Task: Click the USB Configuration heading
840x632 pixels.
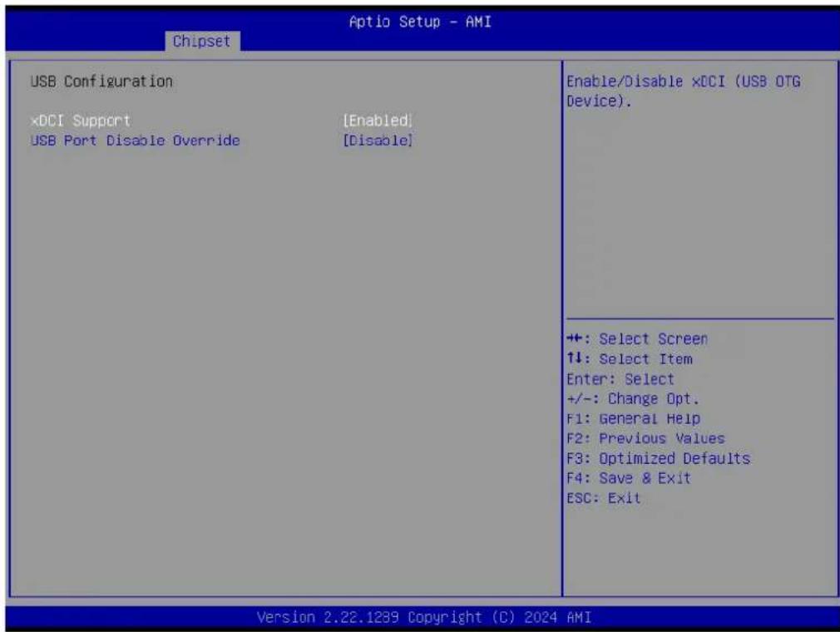Action: [x=101, y=81]
